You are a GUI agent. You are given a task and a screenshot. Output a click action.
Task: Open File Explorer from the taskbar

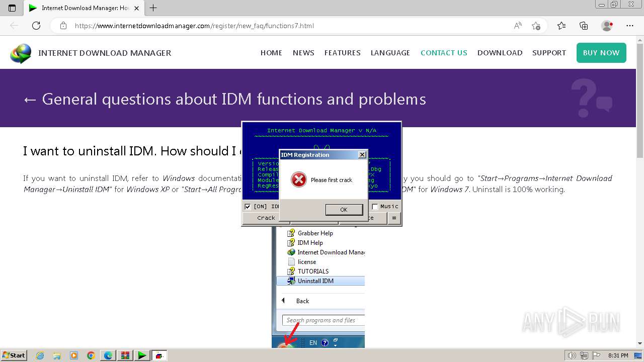57,355
